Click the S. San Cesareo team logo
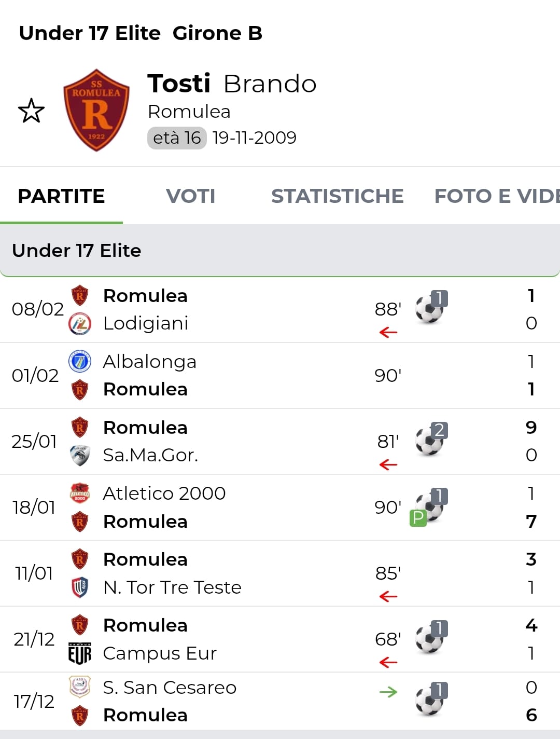The image size is (560, 739). tap(80, 687)
